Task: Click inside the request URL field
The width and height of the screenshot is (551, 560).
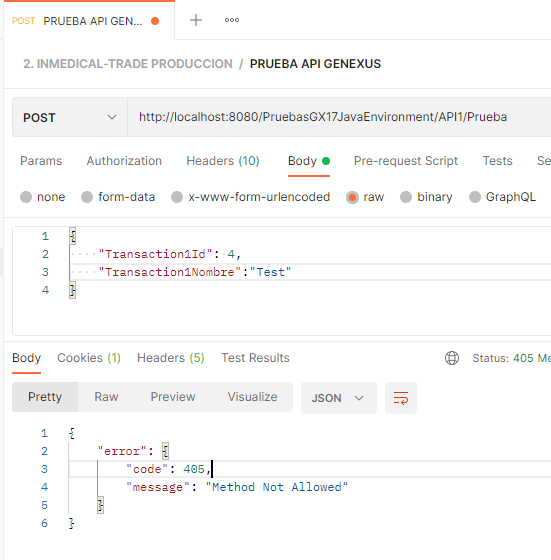Action: coord(339,117)
